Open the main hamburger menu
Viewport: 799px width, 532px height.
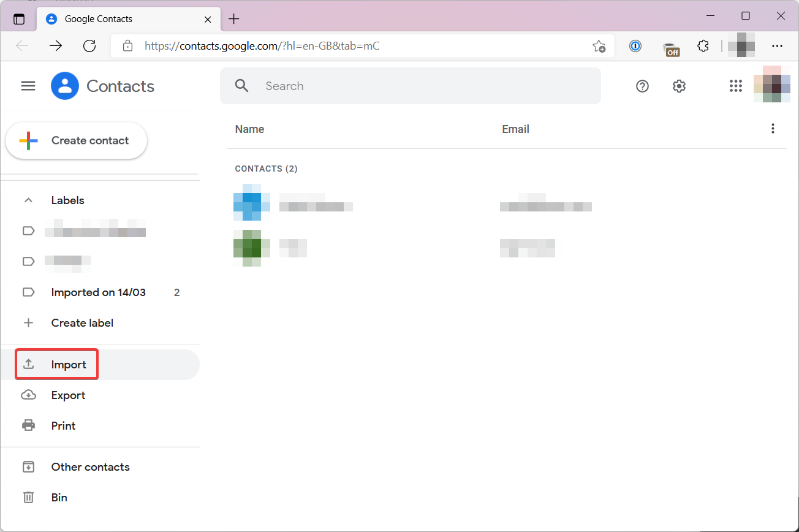tap(28, 86)
